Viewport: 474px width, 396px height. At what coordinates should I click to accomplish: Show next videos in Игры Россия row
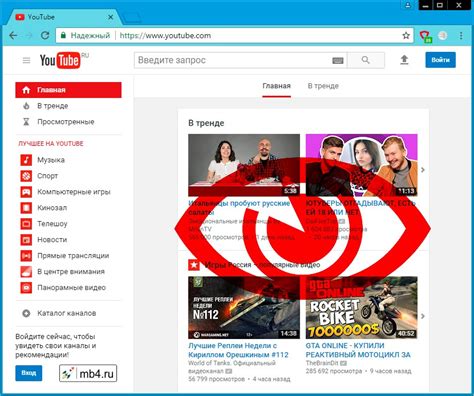[423, 316]
